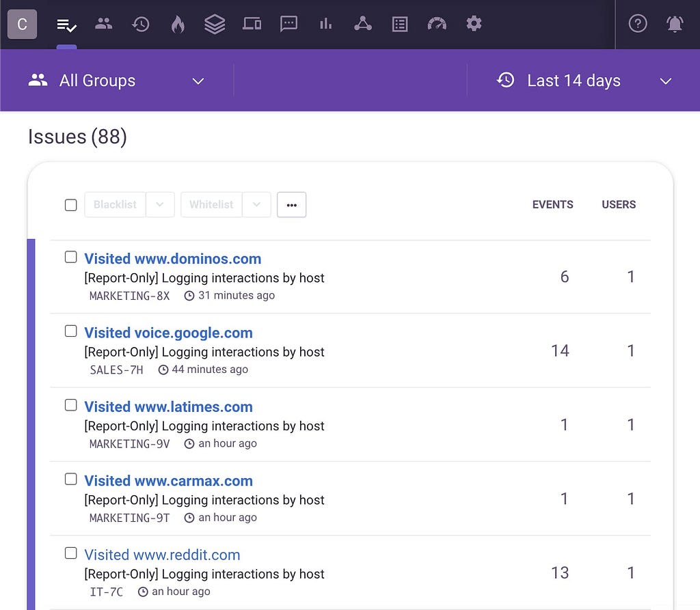
Task: Click the MARKETING-9T host label
Action: coord(129,518)
